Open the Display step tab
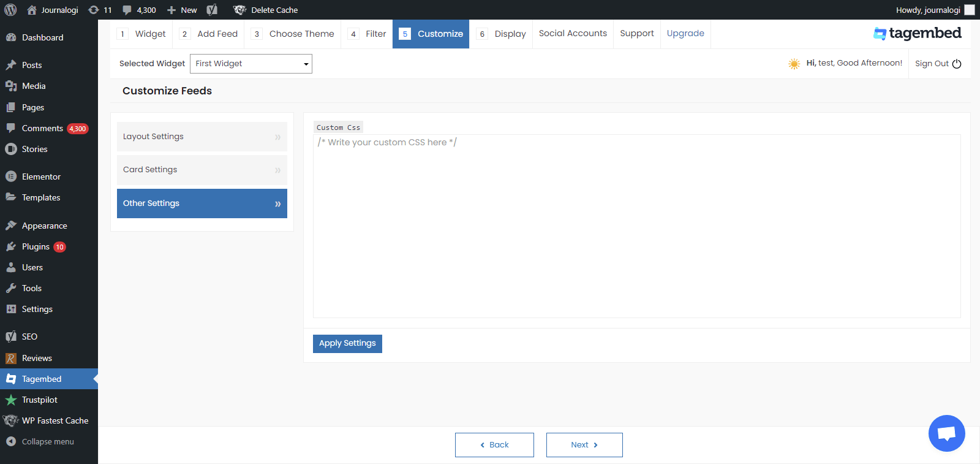The image size is (980, 464). (x=501, y=34)
